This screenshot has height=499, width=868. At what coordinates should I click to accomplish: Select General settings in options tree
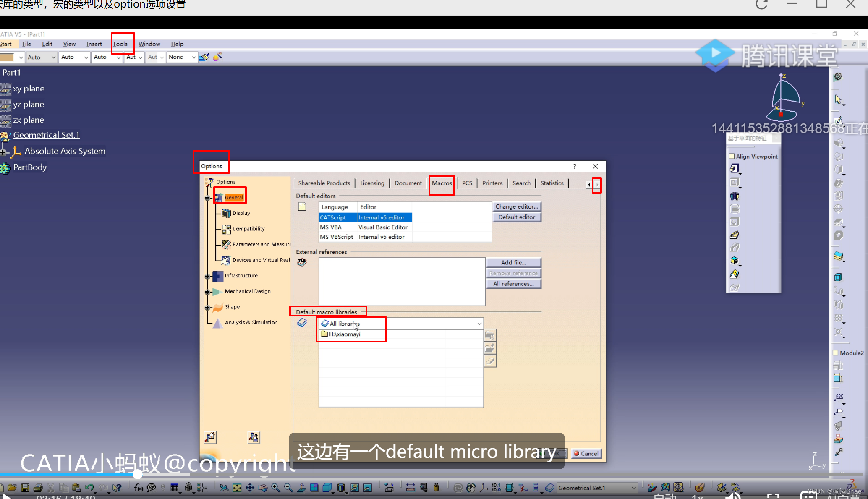pos(233,197)
